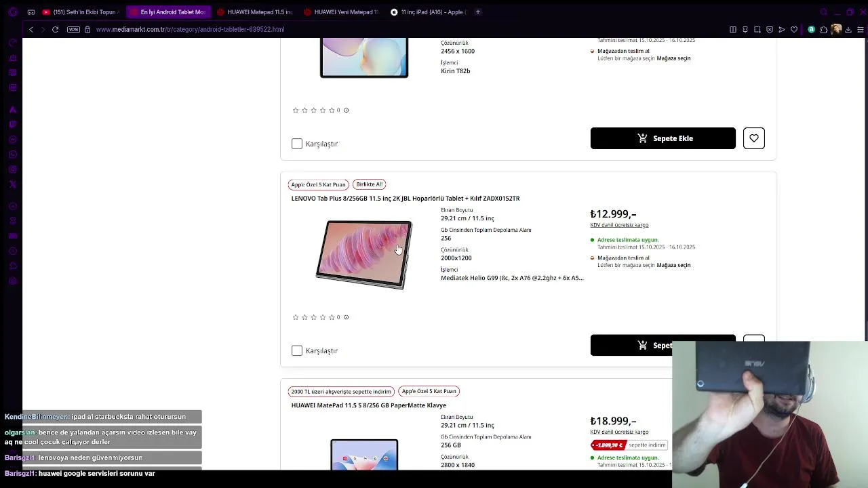Image resolution: width=868 pixels, height=488 pixels.
Task: Bookmark page with toolbar heart icon
Action: pos(794,29)
